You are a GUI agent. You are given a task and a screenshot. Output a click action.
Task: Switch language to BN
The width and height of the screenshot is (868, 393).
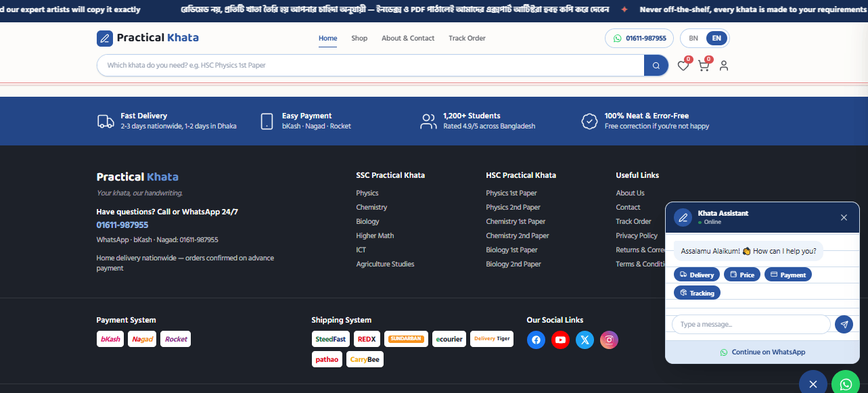[693, 39]
